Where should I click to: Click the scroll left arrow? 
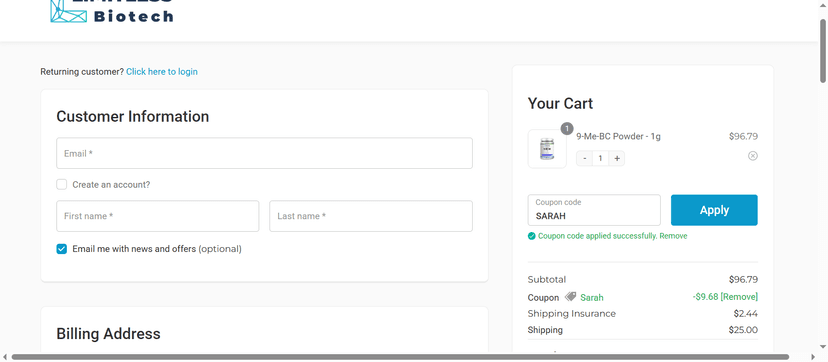coord(5,357)
